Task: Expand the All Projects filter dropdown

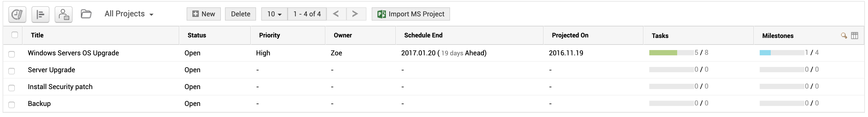Action: [129, 14]
